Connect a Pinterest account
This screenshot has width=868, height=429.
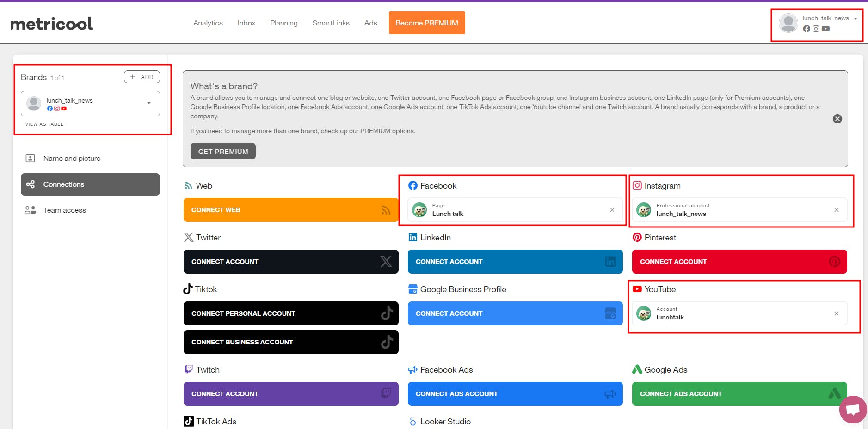[x=739, y=262]
